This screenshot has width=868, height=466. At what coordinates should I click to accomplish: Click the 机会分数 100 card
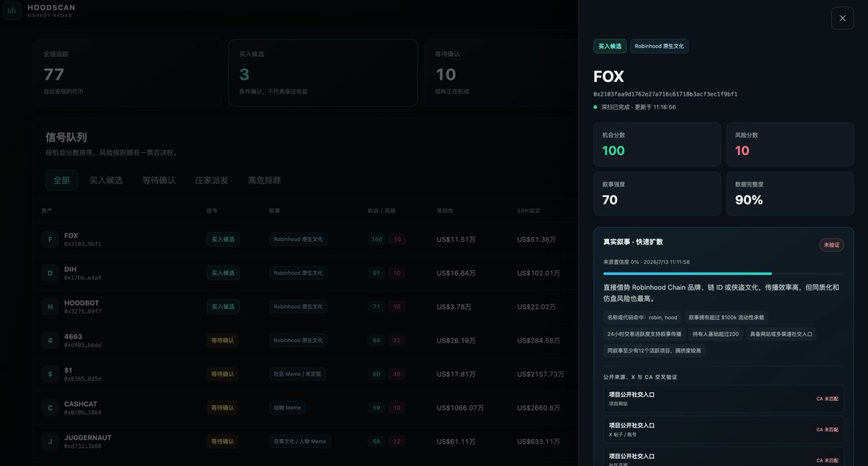pos(658,145)
